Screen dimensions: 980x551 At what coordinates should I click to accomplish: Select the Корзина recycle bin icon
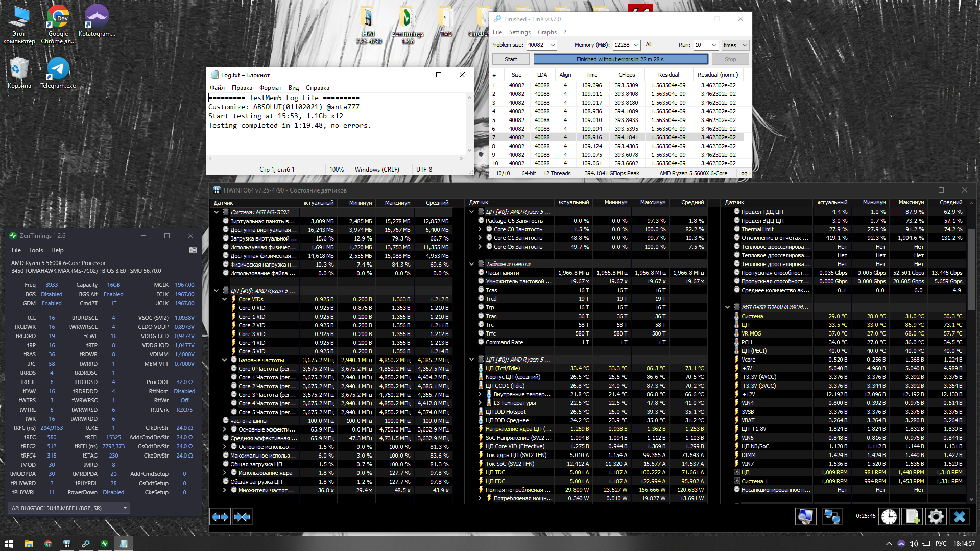[19, 73]
